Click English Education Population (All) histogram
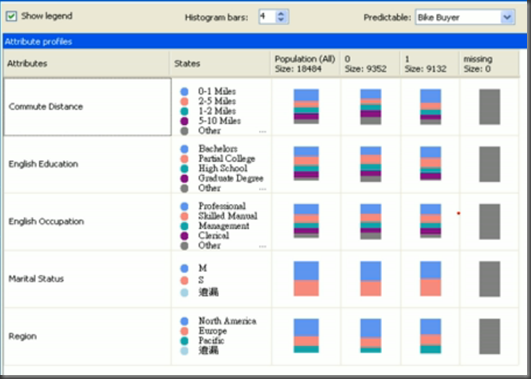 point(306,163)
